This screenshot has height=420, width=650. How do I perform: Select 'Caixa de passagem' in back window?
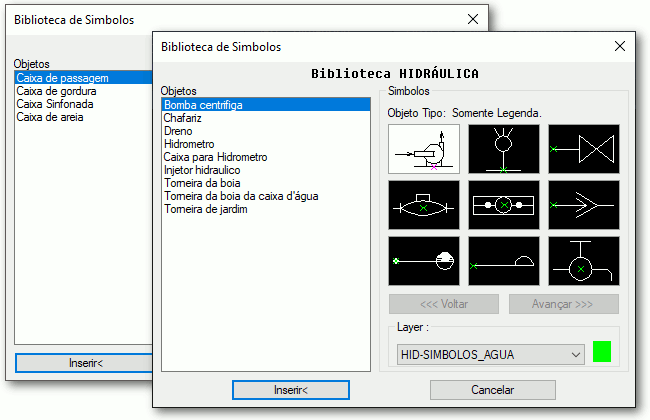84,78
